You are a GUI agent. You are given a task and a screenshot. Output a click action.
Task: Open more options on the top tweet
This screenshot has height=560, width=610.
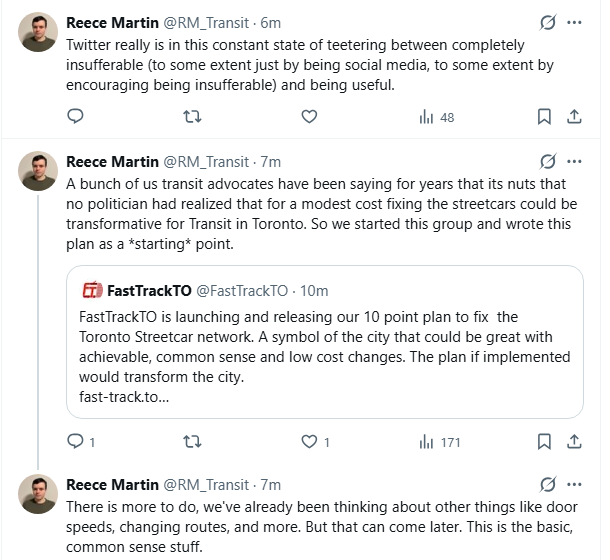click(574, 22)
